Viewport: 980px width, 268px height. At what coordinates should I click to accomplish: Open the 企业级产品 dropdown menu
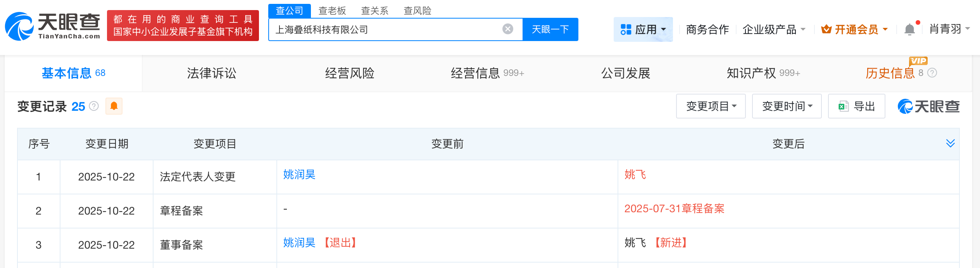click(774, 29)
